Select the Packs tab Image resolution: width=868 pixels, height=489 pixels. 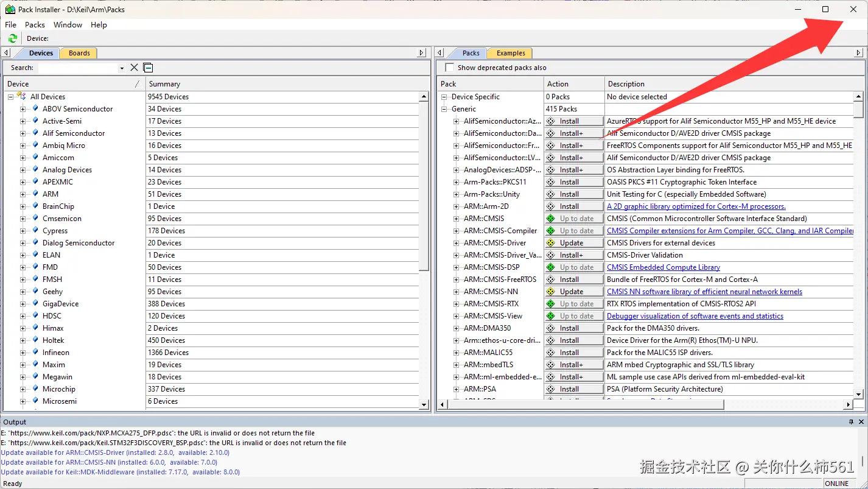pyautogui.click(x=471, y=53)
